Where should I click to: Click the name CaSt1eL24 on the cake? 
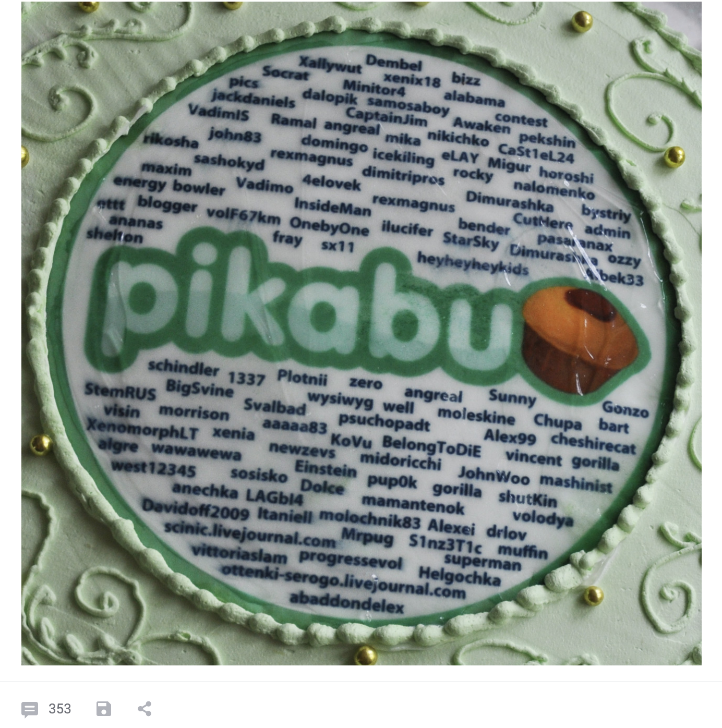coord(536,153)
